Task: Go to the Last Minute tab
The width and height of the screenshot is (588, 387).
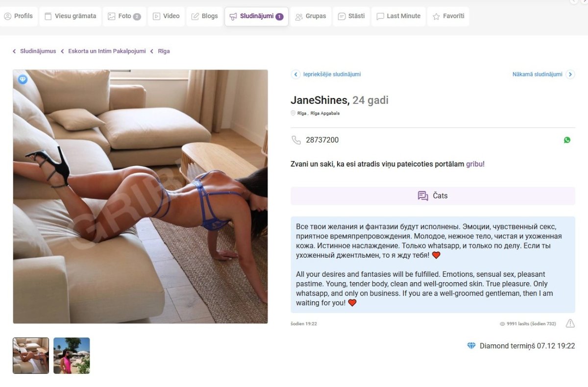Action: pyautogui.click(x=398, y=16)
